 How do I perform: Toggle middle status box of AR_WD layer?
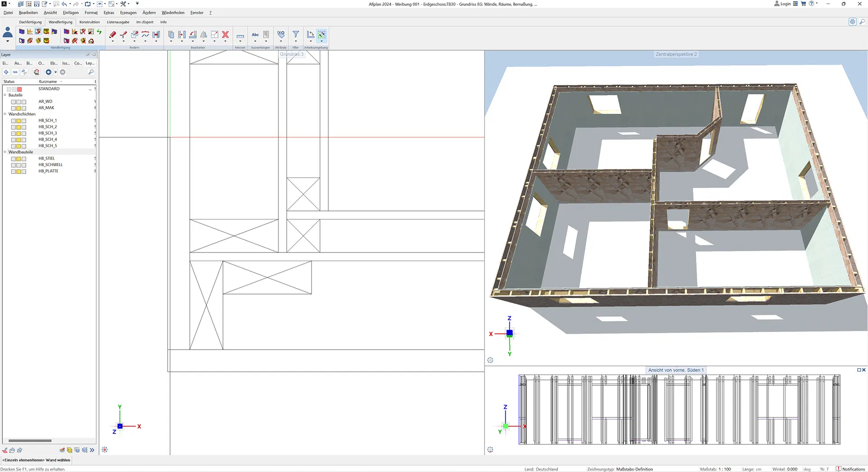coord(19,102)
